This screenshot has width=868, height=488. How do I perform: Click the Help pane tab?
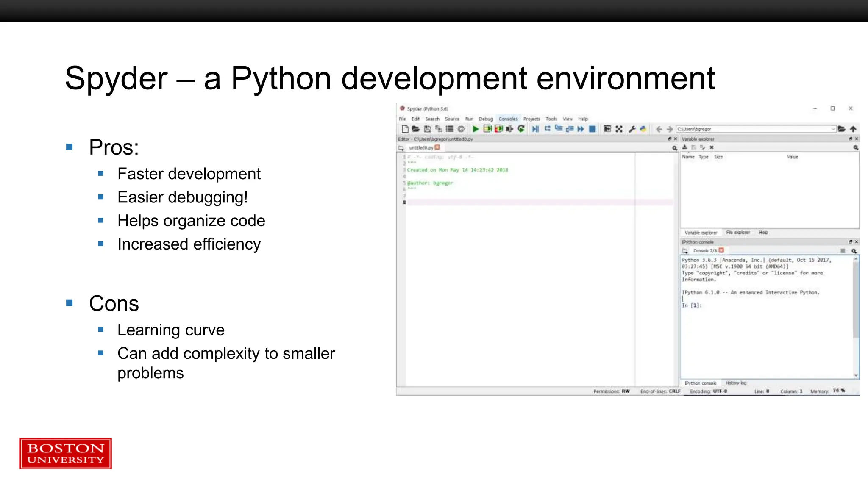click(763, 233)
